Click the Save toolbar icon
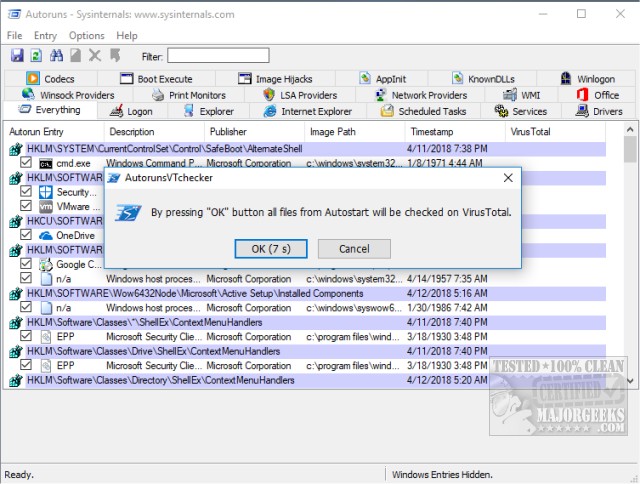The height and width of the screenshot is (484, 640). pyautogui.click(x=17, y=55)
